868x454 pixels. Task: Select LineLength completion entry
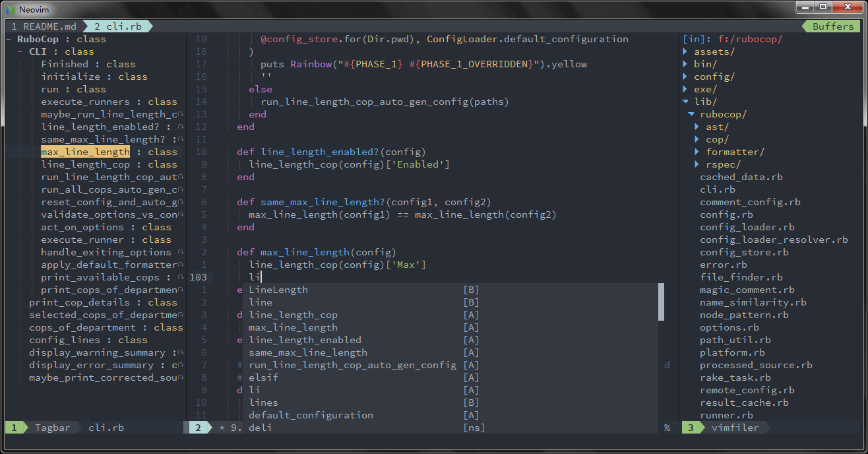pos(450,290)
